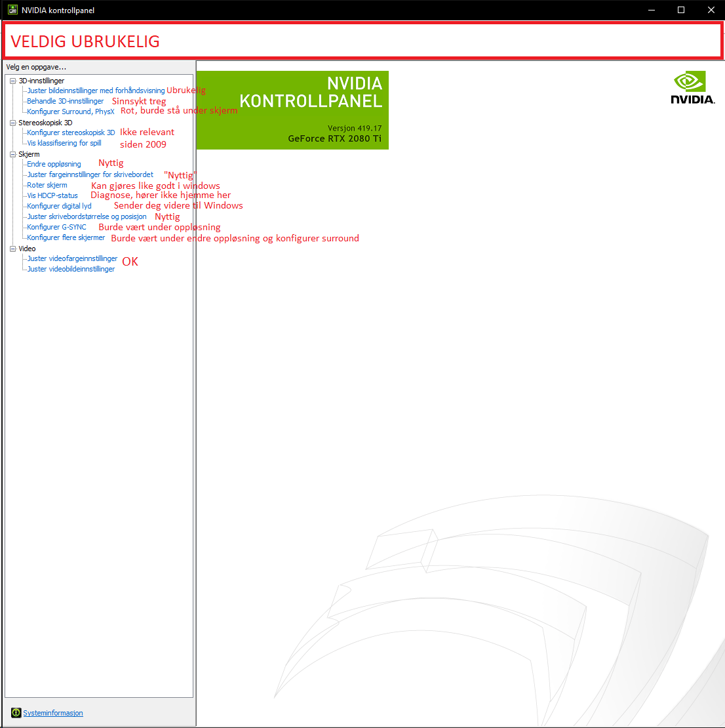Select Vis klassifisering for spill
Screen dimensions: 725x728
click(64, 143)
